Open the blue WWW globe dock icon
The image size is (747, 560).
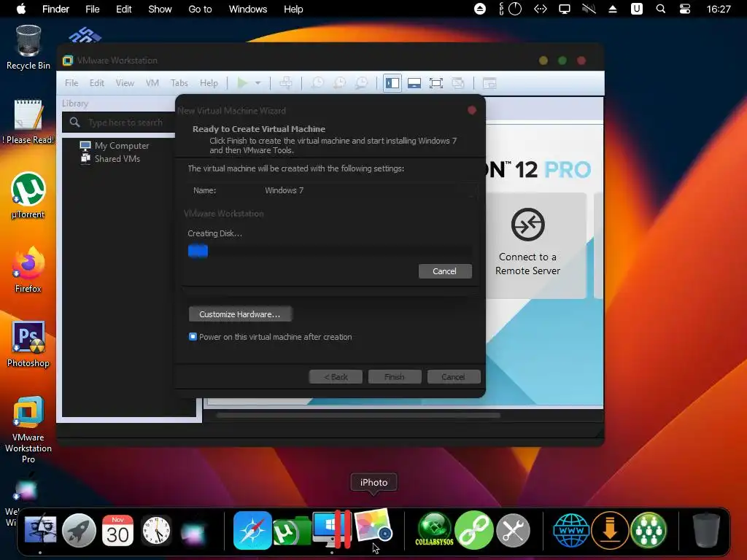click(x=570, y=530)
